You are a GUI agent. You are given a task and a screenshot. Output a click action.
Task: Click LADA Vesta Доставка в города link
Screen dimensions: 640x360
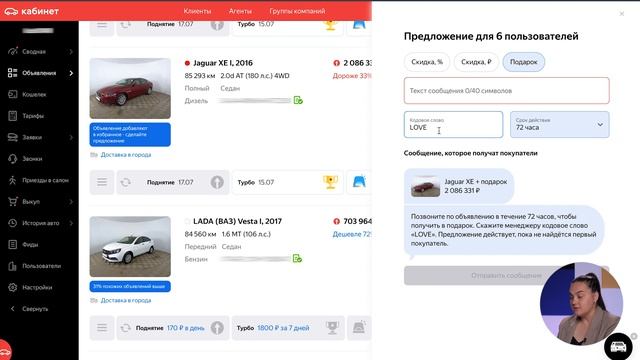click(x=126, y=300)
